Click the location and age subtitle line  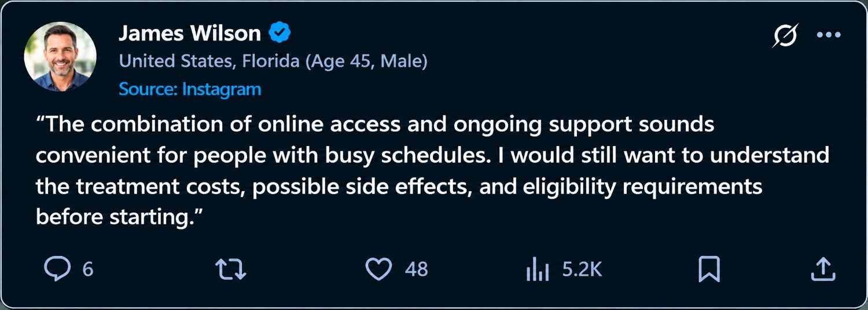[x=273, y=61]
